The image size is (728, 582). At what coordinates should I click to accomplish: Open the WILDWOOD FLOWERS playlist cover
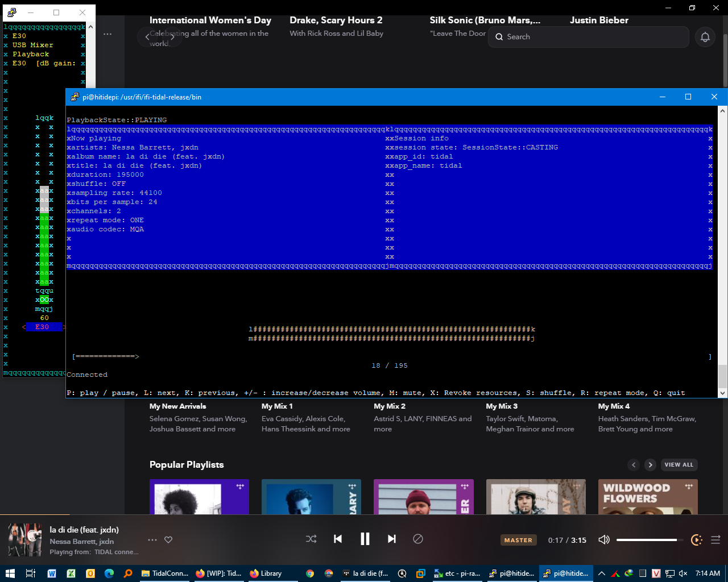coord(648,497)
